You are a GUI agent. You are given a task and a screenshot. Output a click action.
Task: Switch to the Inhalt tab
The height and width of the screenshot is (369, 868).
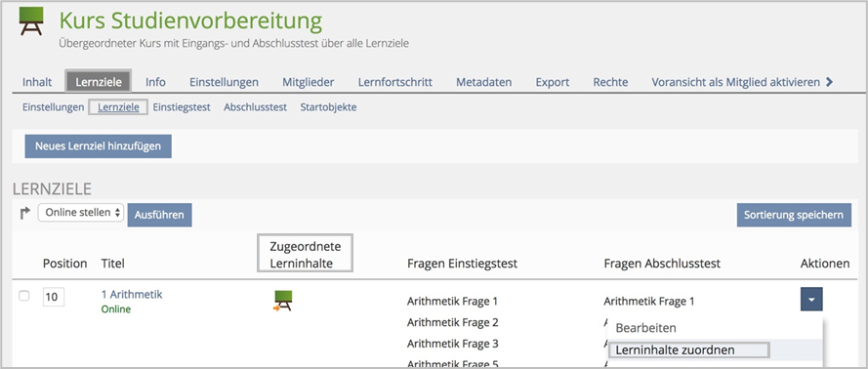[37, 82]
